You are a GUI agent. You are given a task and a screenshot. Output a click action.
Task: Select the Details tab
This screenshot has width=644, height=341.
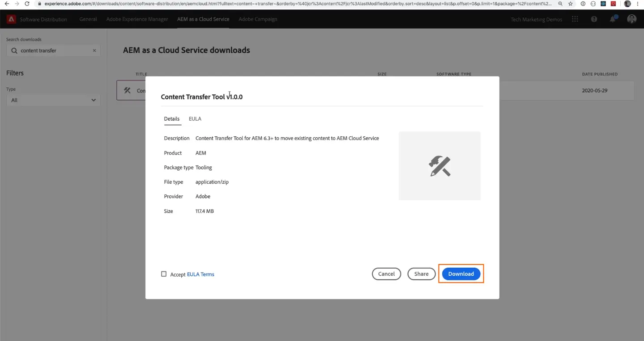[x=172, y=119]
